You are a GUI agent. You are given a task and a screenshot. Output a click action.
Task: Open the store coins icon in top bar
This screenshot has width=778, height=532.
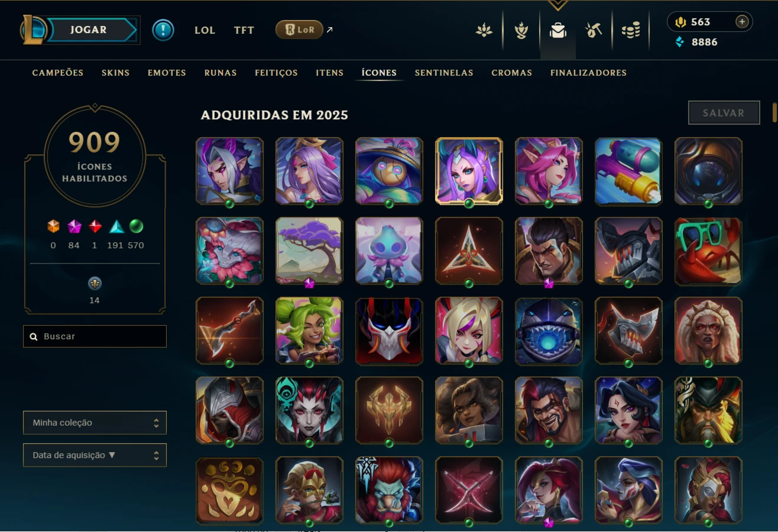[631, 30]
